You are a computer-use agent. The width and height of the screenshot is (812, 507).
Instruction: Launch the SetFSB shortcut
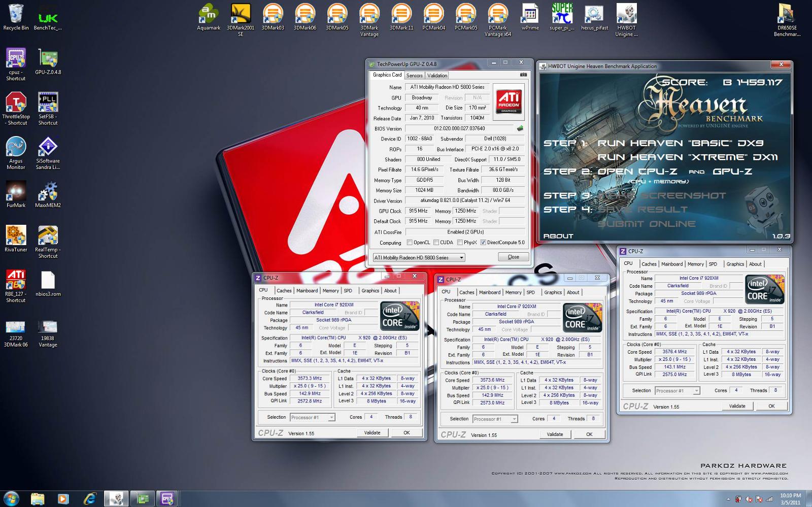pyautogui.click(x=48, y=109)
